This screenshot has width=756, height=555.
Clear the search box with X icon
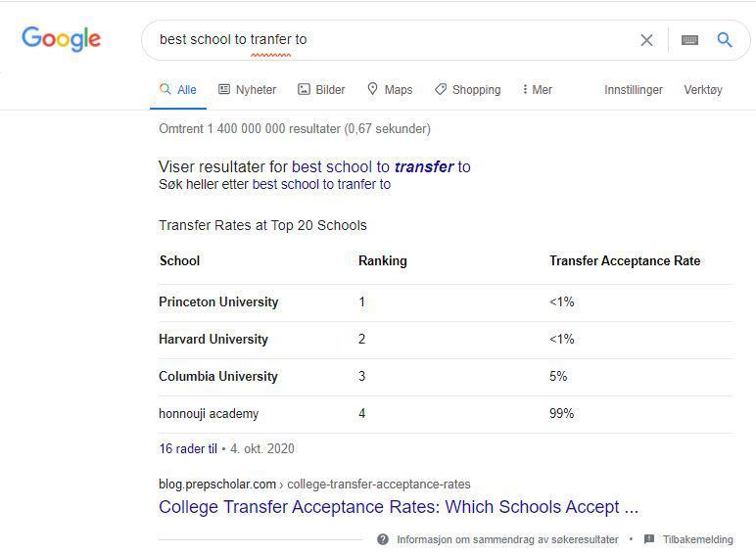(x=646, y=40)
